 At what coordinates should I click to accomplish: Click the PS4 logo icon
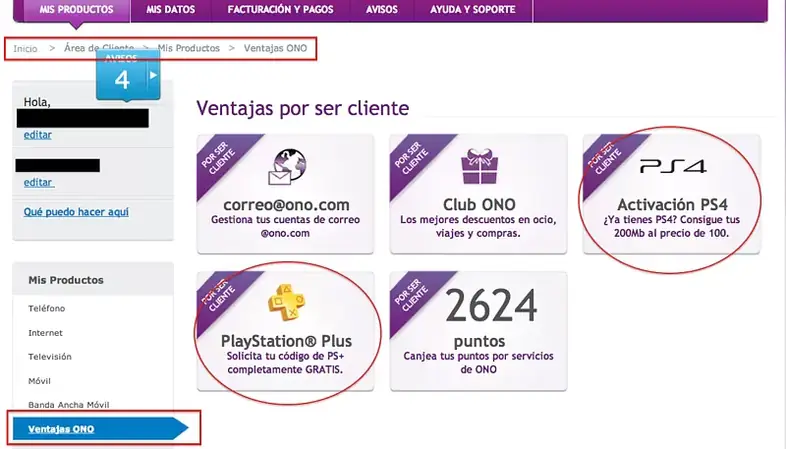point(673,166)
